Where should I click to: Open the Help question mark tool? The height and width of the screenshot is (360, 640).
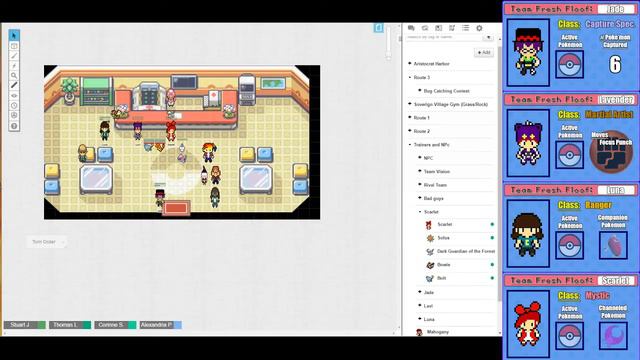tap(14, 126)
